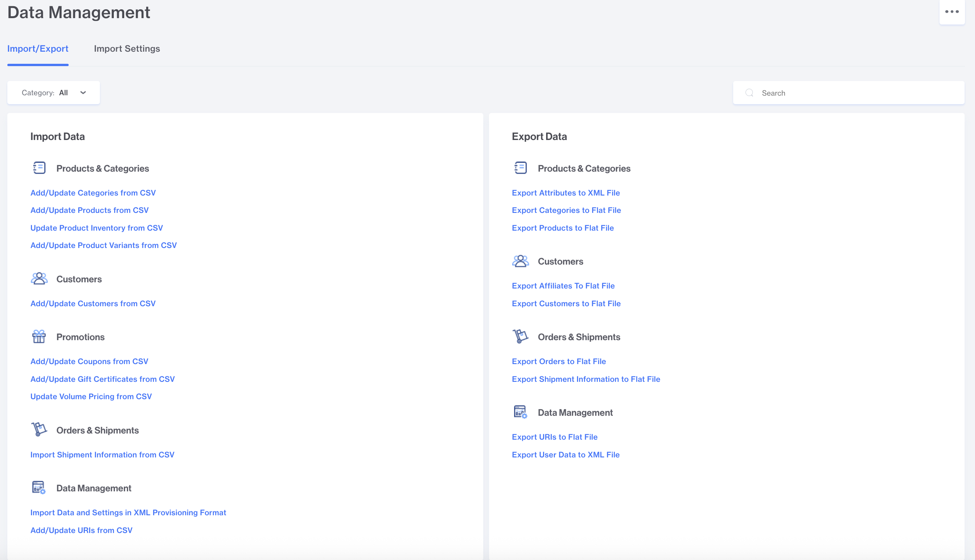Open Export Orders to Flat File

click(559, 361)
